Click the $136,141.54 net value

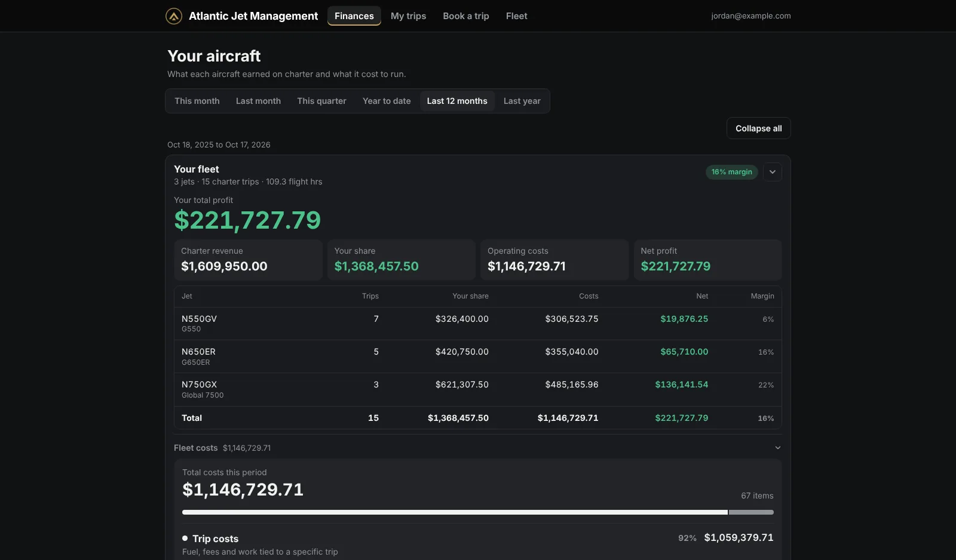(x=682, y=384)
